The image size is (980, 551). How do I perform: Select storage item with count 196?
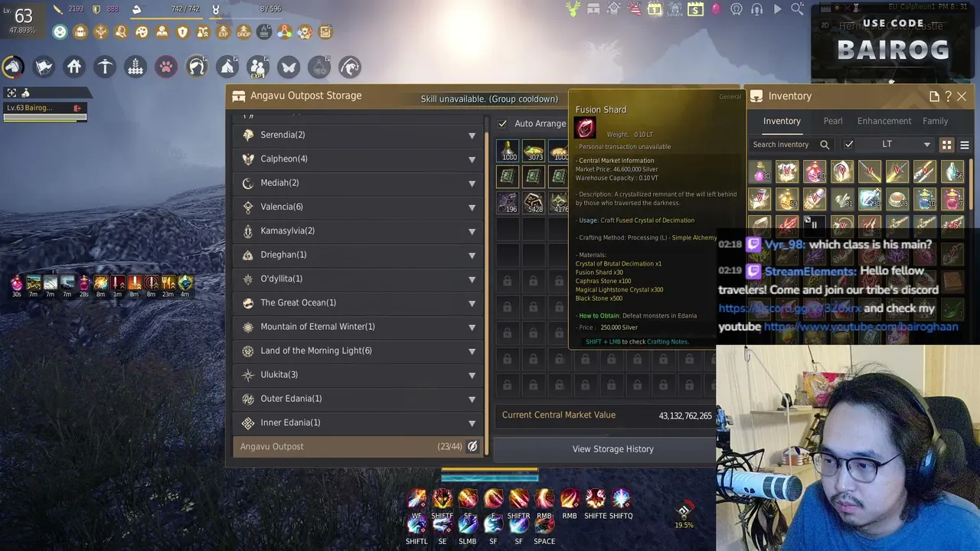point(508,203)
